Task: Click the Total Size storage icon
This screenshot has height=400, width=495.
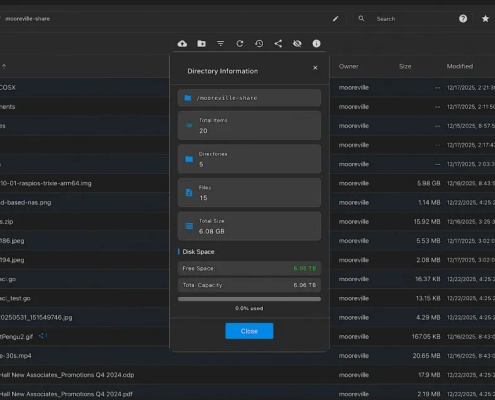Action: click(189, 226)
